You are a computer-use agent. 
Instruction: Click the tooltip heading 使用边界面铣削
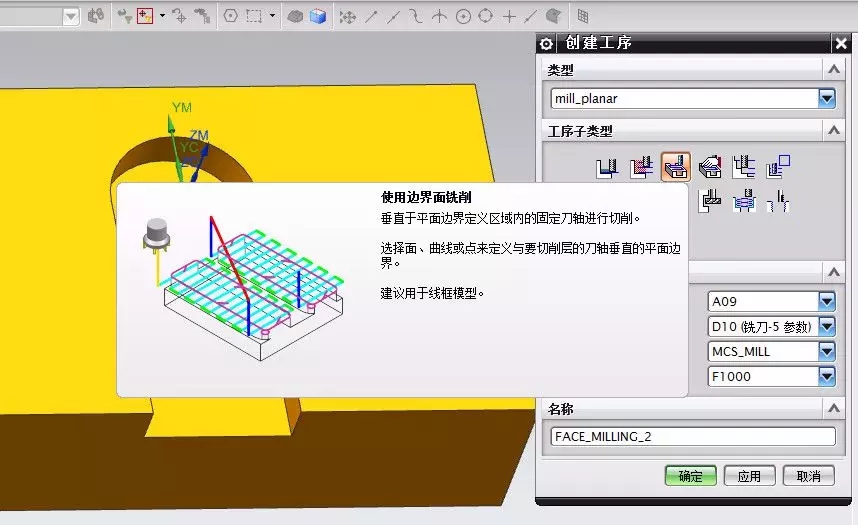coord(426,197)
